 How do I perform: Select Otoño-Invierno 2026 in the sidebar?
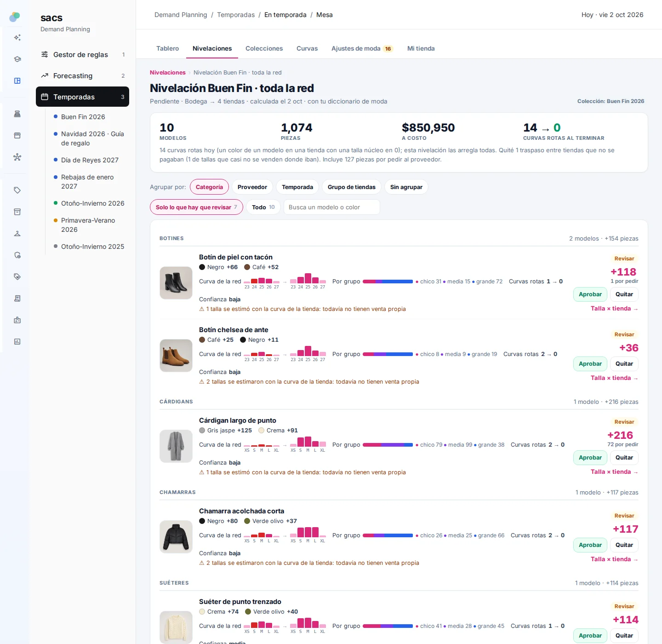click(x=92, y=203)
